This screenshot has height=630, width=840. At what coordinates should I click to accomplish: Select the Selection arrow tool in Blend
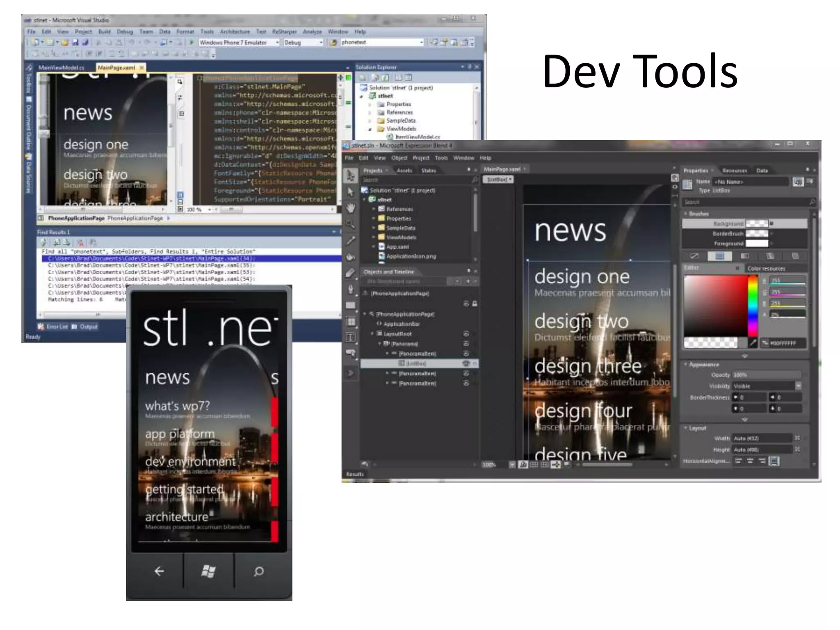[x=350, y=176]
